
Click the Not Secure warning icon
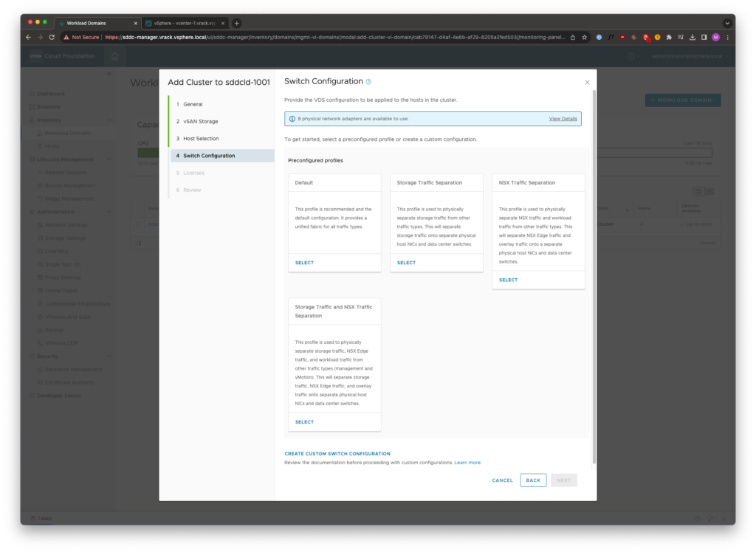coord(66,37)
